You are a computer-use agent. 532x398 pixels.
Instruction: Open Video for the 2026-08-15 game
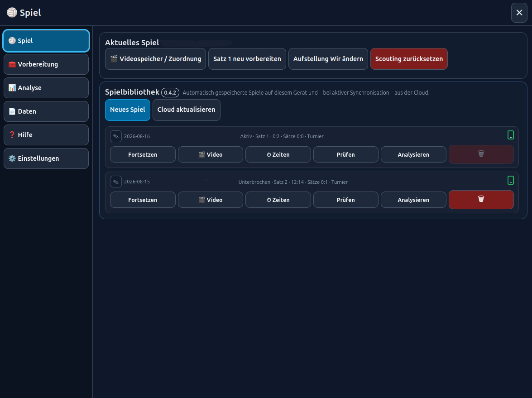pos(211,200)
